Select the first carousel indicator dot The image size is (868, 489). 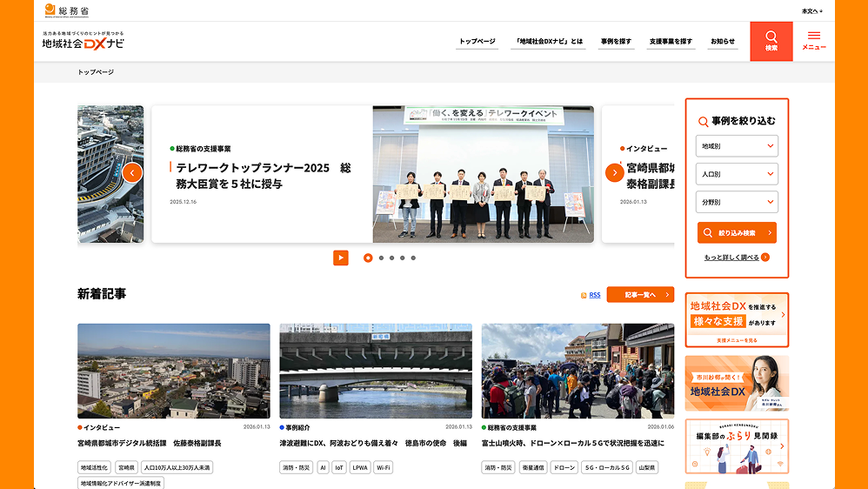coord(368,258)
